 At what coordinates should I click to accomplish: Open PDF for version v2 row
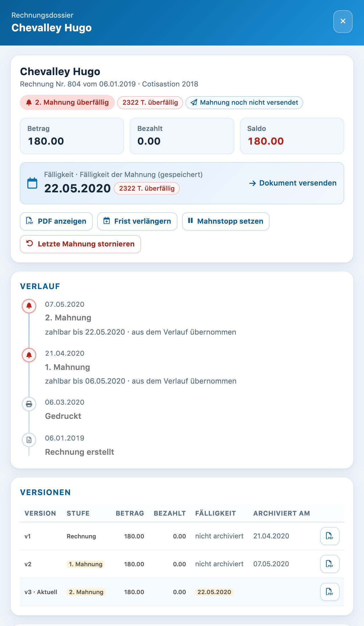coord(330,564)
